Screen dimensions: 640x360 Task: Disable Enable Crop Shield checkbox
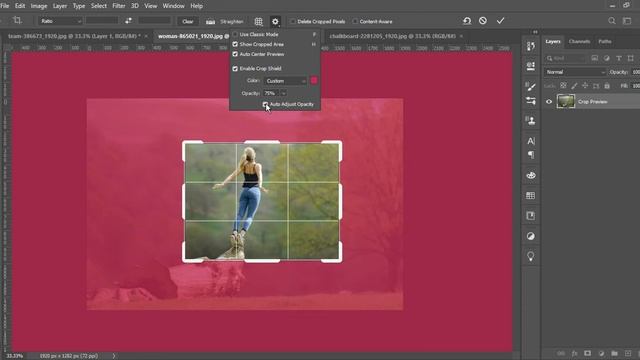[x=235, y=69]
